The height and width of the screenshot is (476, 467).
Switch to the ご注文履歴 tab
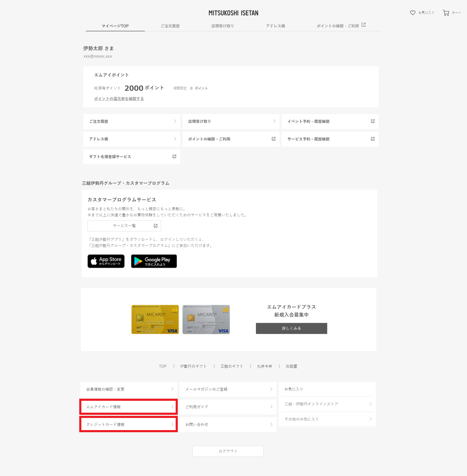pyautogui.click(x=170, y=26)
